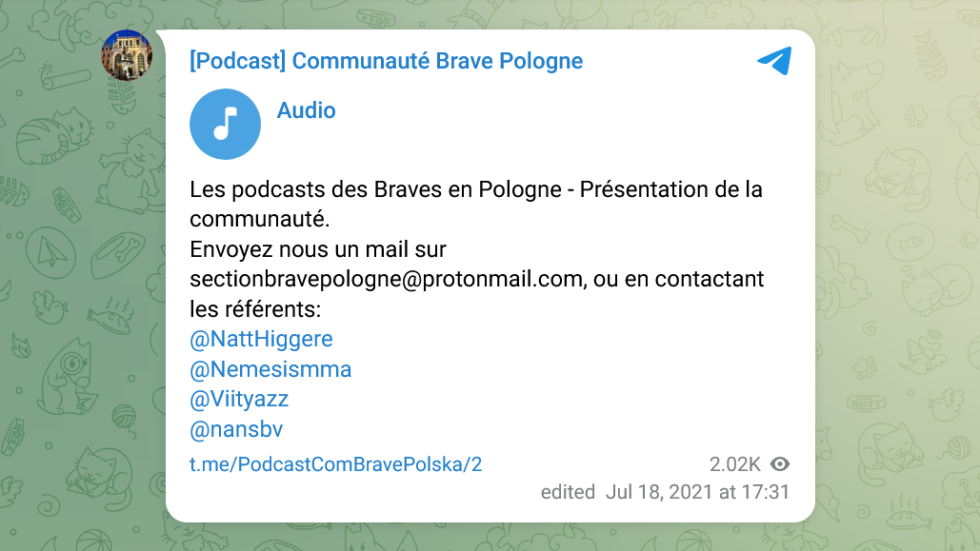The height and width of the screenshot is (551, 980).
Task: Open the @Viityazz mention
Action: [239, 399]
